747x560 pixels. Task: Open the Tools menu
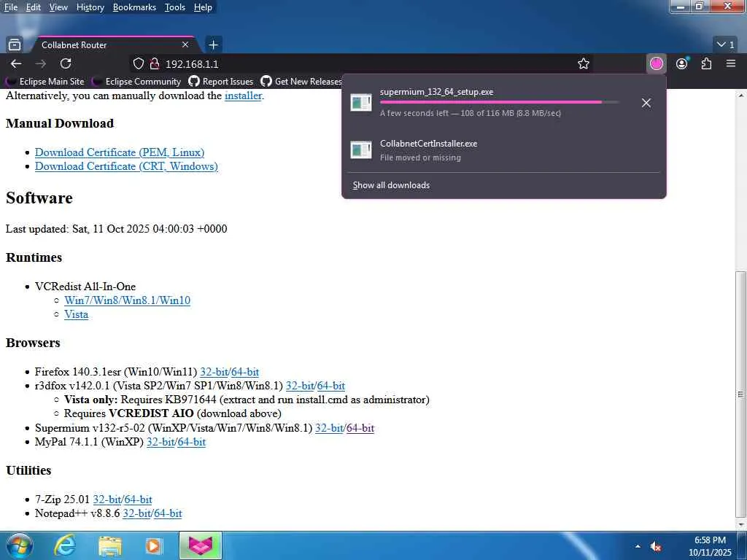click(x=175, y=7)
